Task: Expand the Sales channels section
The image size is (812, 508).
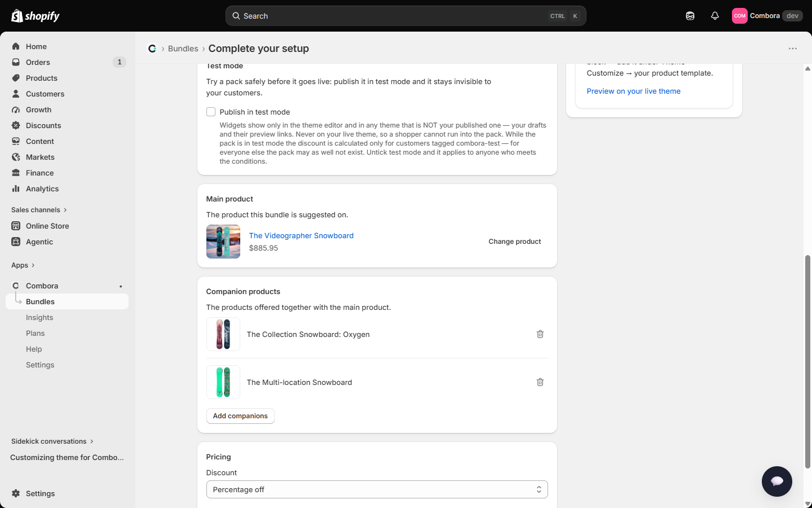Action: [x=39, y=210]
